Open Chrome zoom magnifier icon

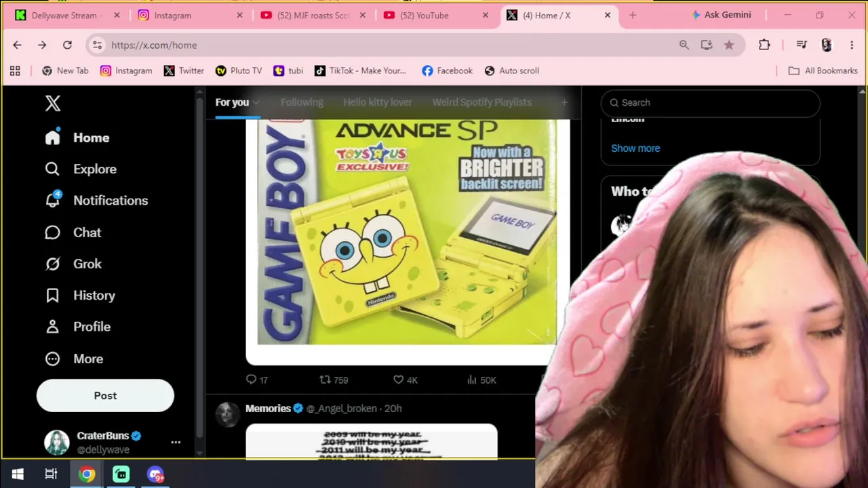coord(684,45)
